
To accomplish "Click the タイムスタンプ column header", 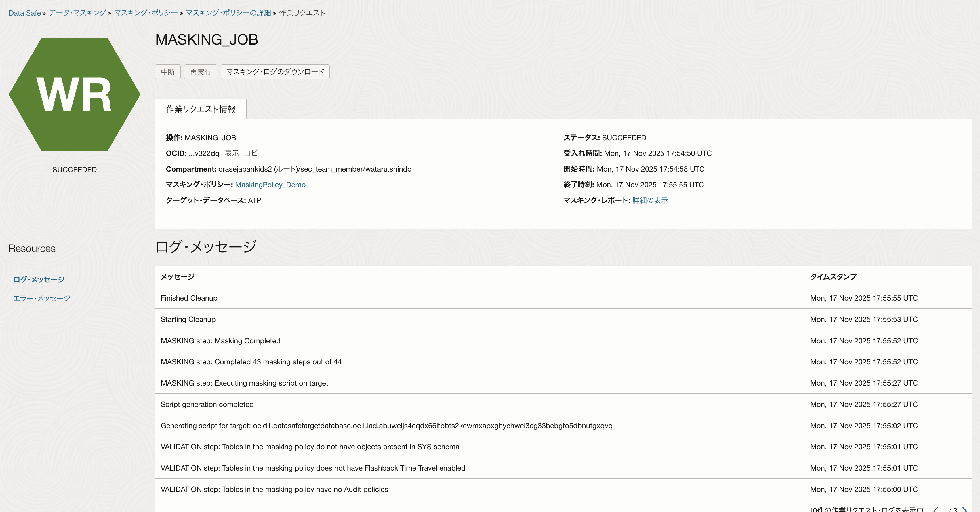I will [x=833, y=277].
